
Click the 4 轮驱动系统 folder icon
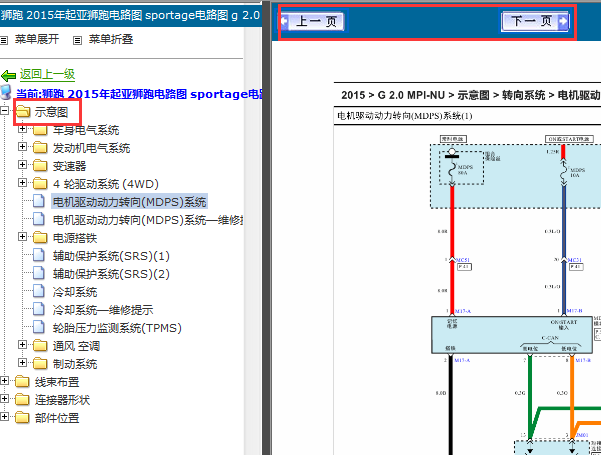click(40, 183)
